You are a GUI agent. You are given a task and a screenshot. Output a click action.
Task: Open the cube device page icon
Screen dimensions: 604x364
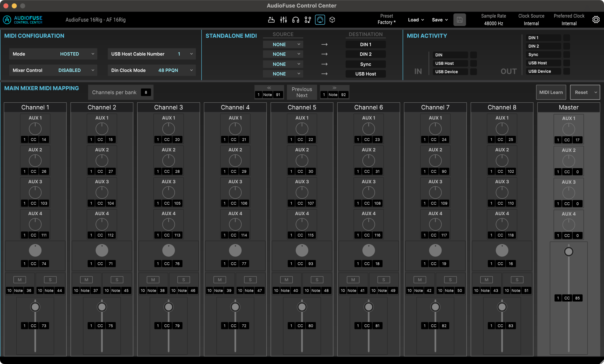click(x=332, y=20)
